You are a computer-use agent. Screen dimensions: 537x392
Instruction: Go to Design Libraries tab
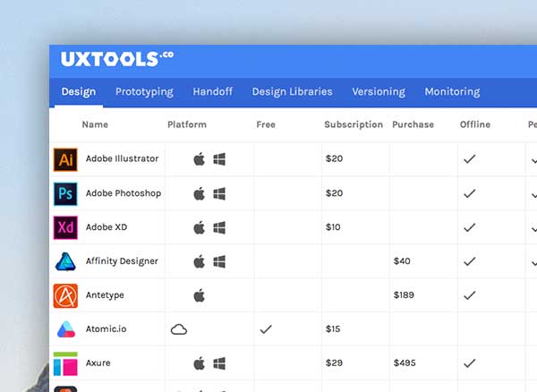pyautogui.click(x=292, y=92)
